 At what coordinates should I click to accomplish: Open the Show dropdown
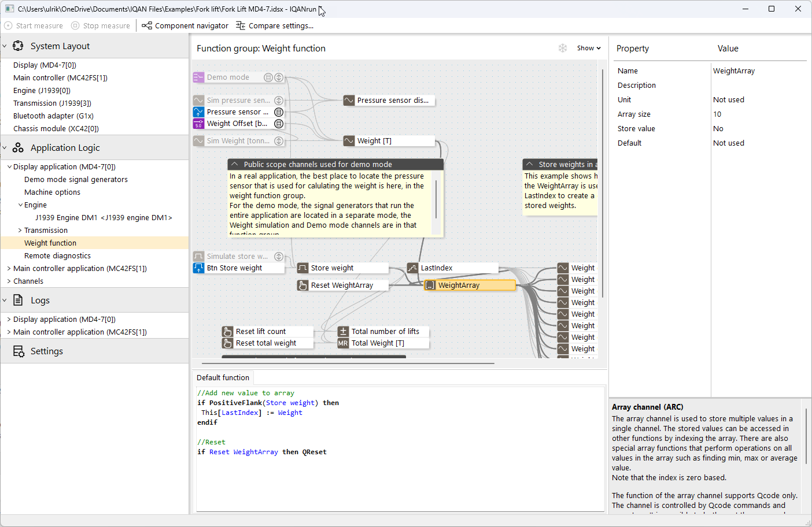coord(589,48)
